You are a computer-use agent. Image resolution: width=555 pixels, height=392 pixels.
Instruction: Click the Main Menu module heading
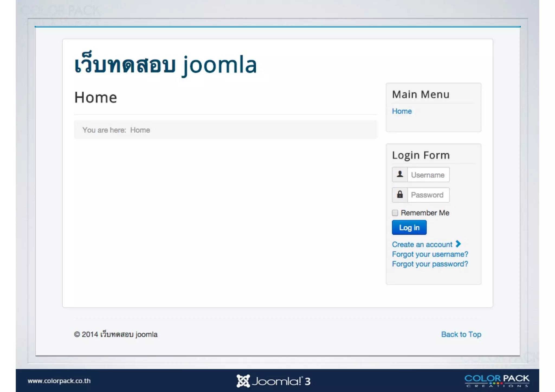tap(421, 95)
